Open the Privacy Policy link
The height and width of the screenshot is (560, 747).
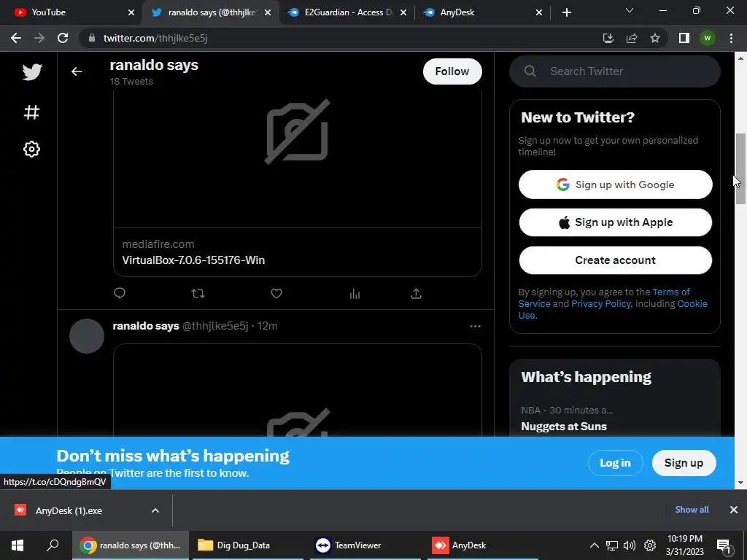point(601,304)
